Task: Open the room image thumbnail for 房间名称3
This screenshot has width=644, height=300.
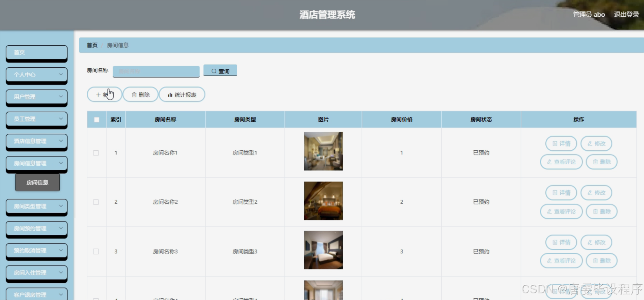Action: 323,250
